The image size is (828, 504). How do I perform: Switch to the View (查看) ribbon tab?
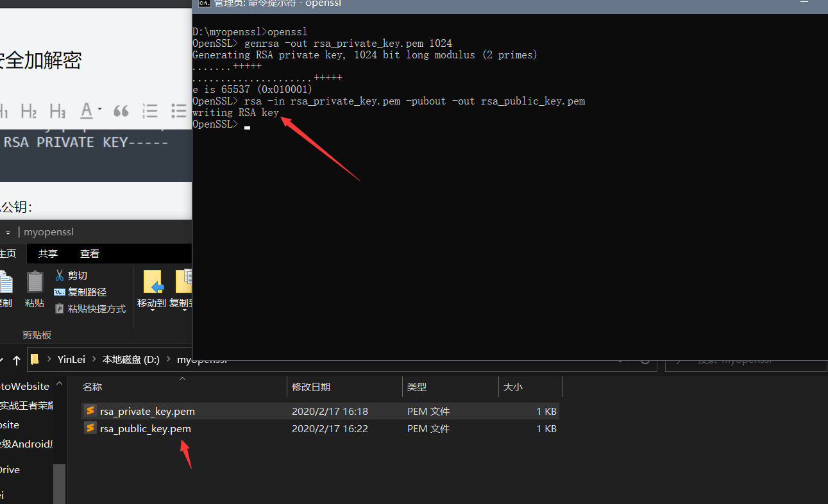(90, 253)
